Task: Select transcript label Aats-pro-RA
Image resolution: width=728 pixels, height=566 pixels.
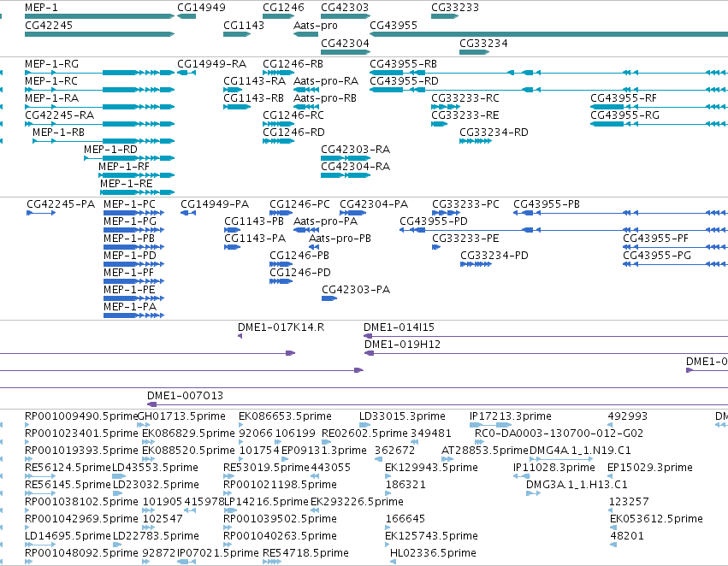Action: tap(326, 81)
